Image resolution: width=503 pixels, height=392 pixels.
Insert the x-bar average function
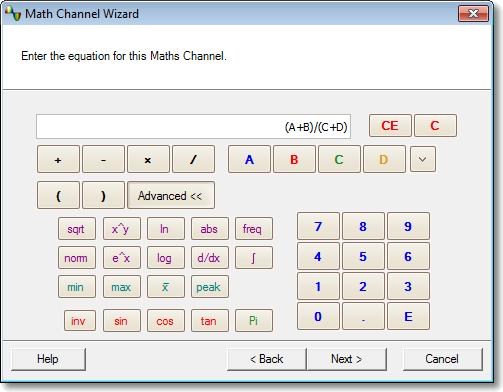(x=166, y=287)
